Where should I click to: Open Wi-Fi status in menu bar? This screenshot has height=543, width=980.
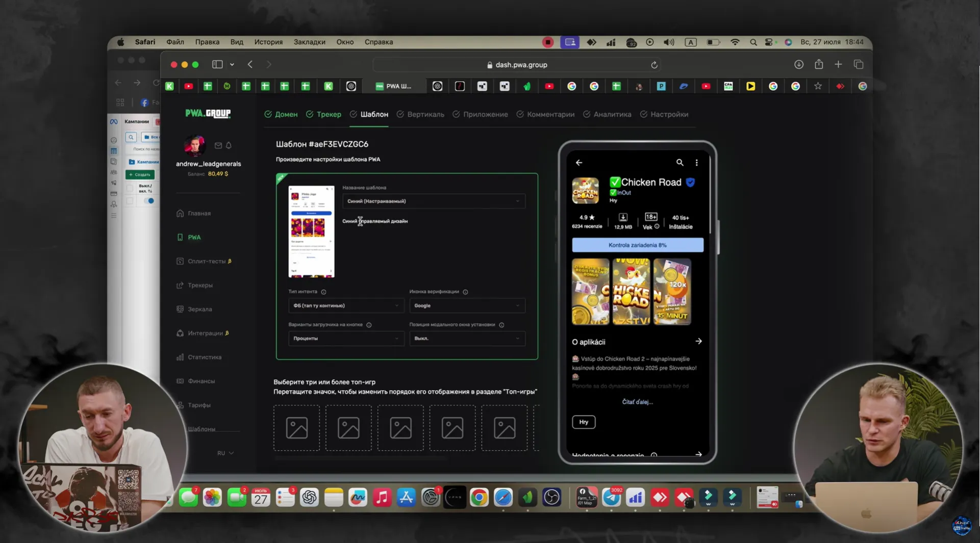click(735, 42)
